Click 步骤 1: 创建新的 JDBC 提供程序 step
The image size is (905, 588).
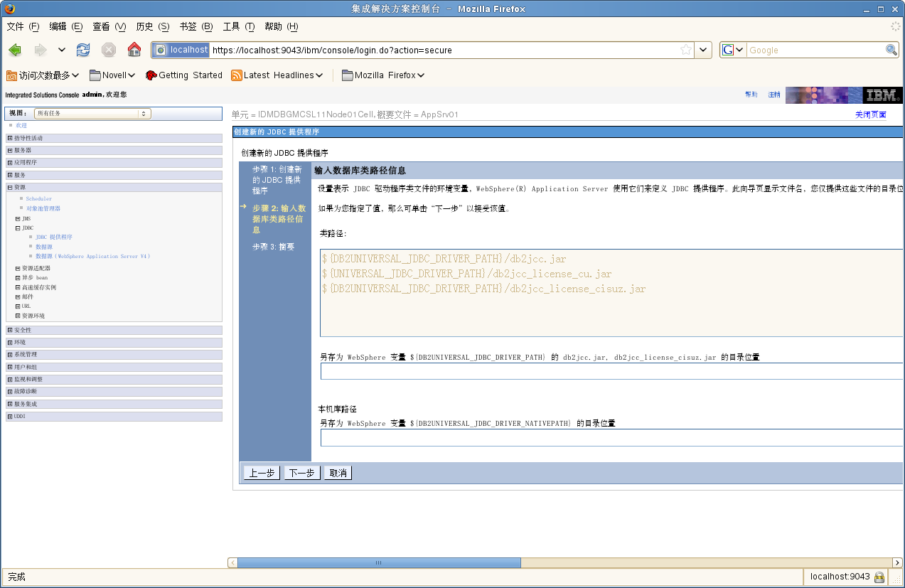[277, 180]
